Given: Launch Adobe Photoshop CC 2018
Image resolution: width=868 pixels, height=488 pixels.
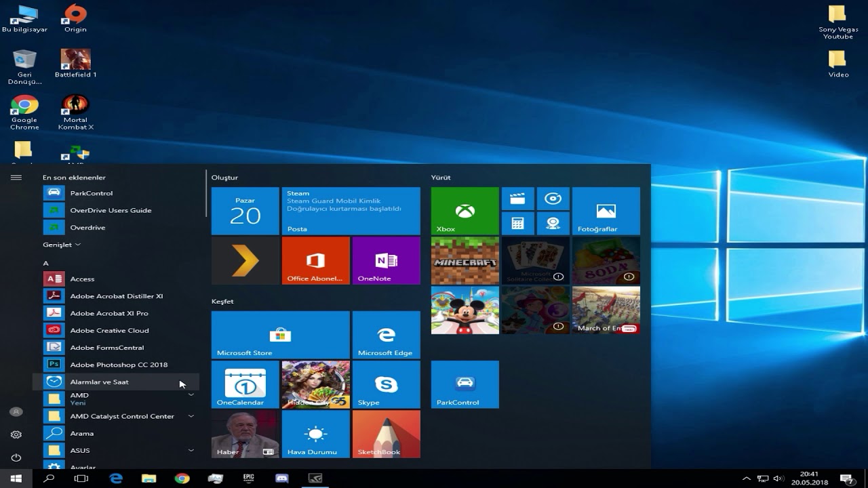Looking at the screenshot, I should click(116, 365).
